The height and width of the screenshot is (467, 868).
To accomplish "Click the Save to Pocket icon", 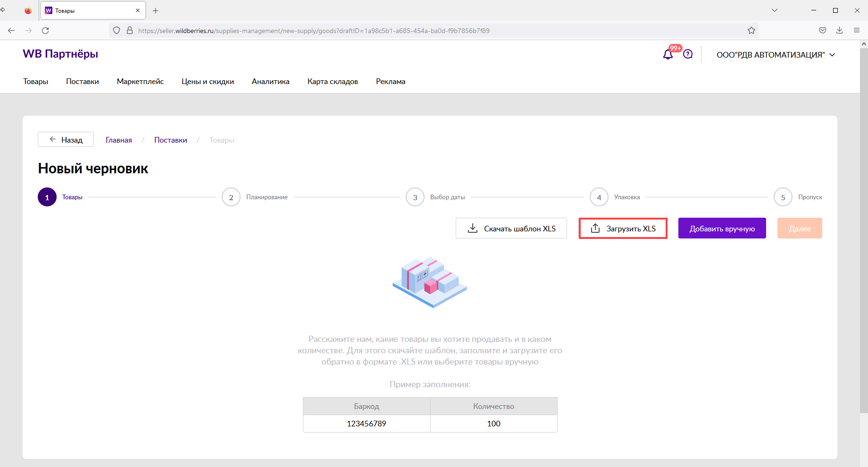I will (x=823, y=31).
